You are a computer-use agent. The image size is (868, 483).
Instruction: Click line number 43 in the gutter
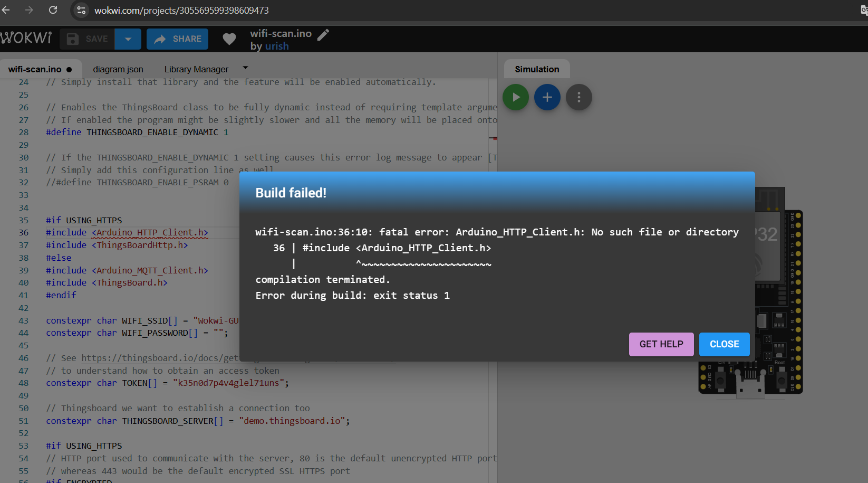(24, 321)
